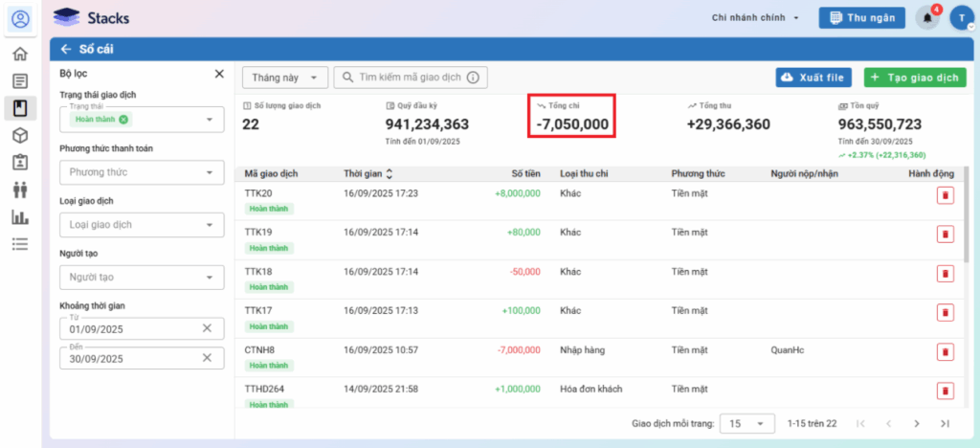Image resolution: width=980 pixels, height=448 pixels.
Task: Open the Tháng này period dropdown
Action: (x=284, y=78)
